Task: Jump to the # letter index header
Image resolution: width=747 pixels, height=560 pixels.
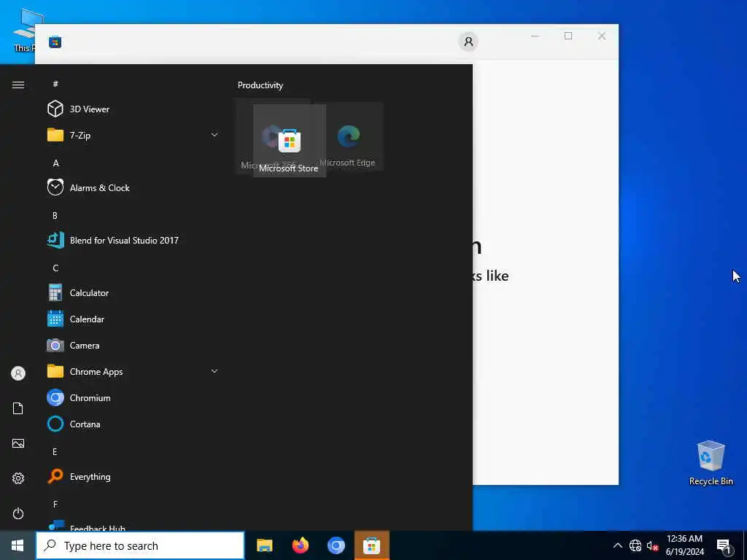Action: pyautogui.click(x=55, y=84)
